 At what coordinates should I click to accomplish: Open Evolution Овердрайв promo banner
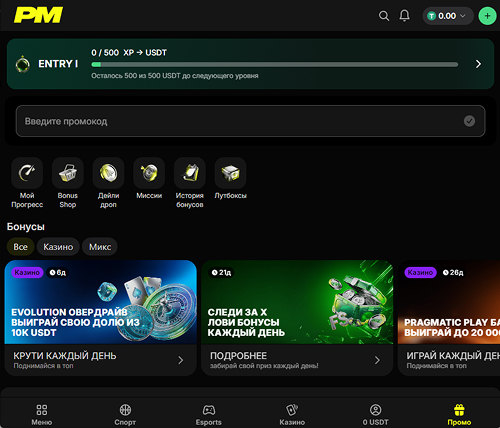pos(101,302)
